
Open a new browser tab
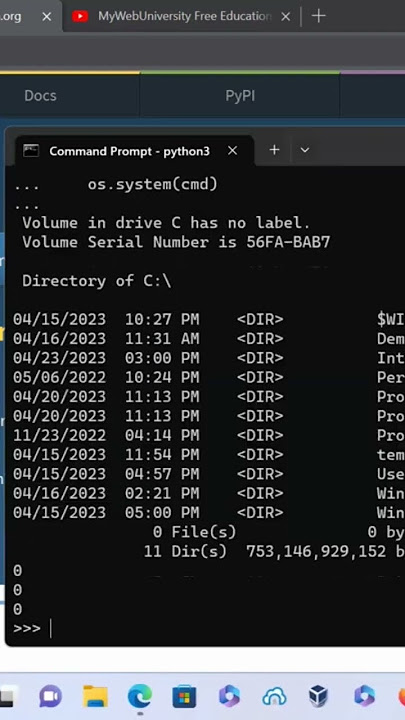[x=318, y=16]
